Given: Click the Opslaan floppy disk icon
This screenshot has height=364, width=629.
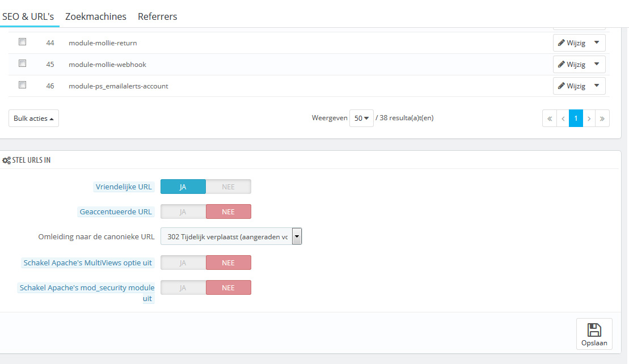Looking at the screenshot, I should (594, 330).
